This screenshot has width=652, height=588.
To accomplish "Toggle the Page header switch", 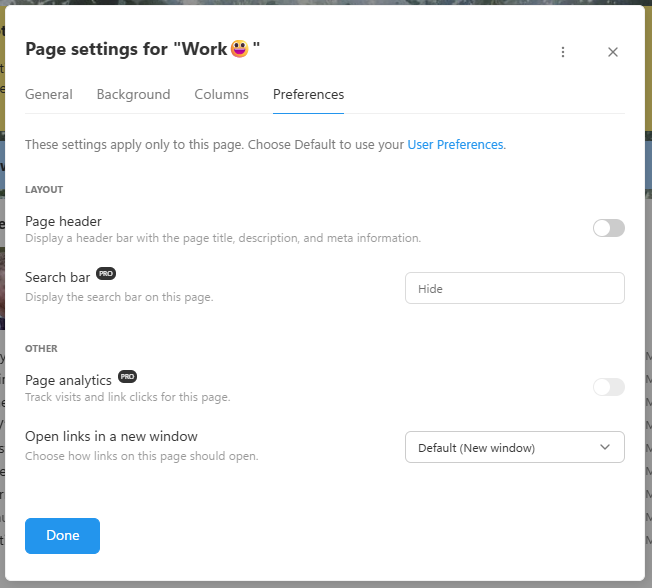I will point(608,228).
